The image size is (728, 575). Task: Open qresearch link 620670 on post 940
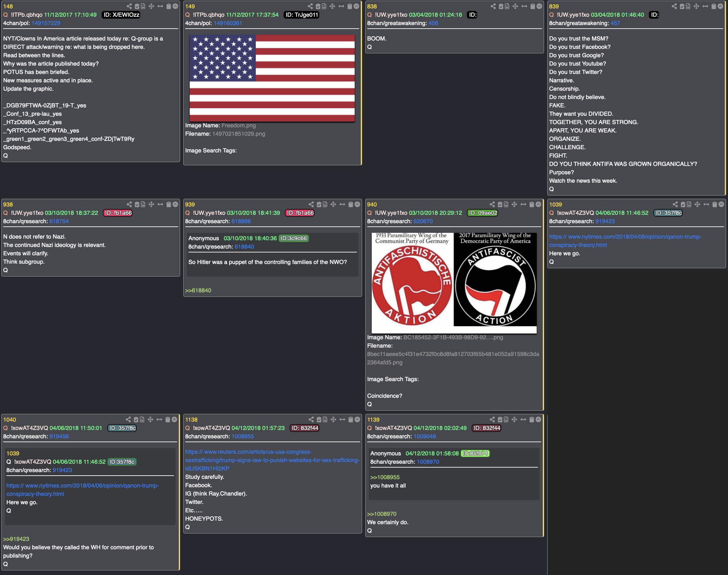click(x=423, y=222)
